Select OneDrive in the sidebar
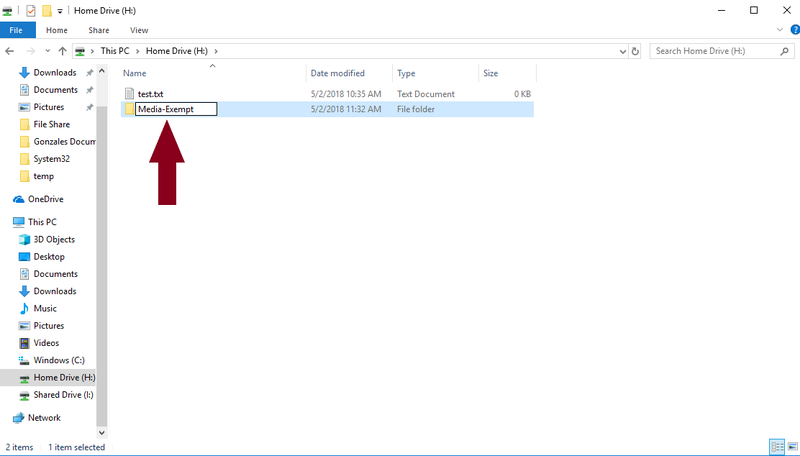Image resolution: width=800 pixels, height=456 pixels. tap(45, 199)
